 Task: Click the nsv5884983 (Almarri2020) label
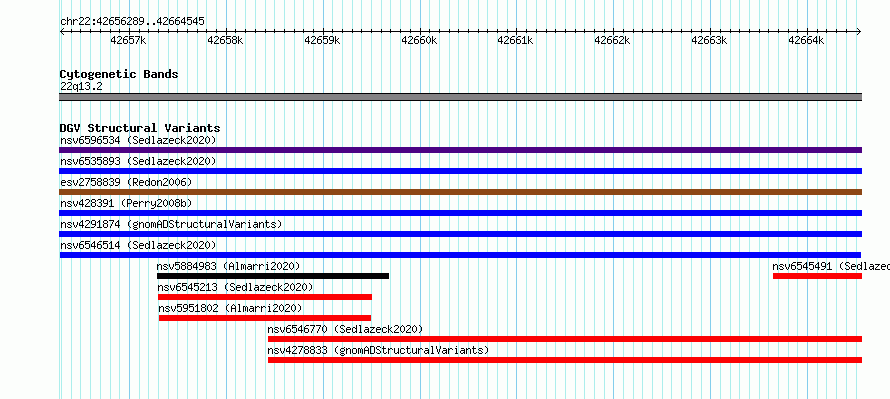(228, 266)
